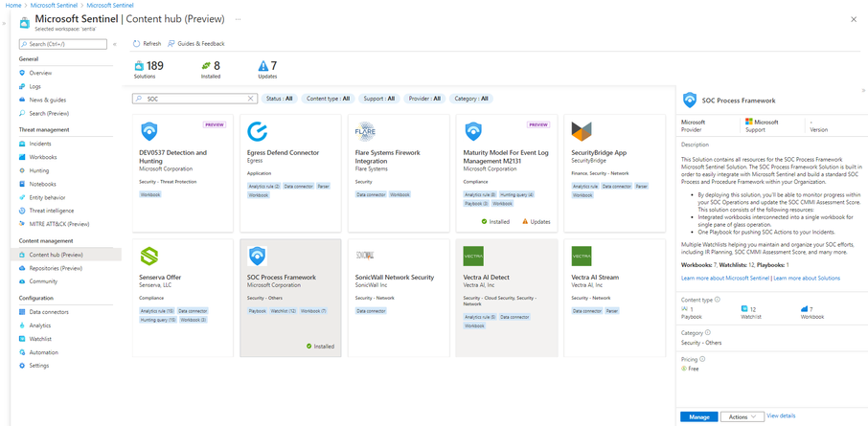Click the Content type info icon
Image resolution: width=868 pixels, height=426 pixels.
coord(718,300)
